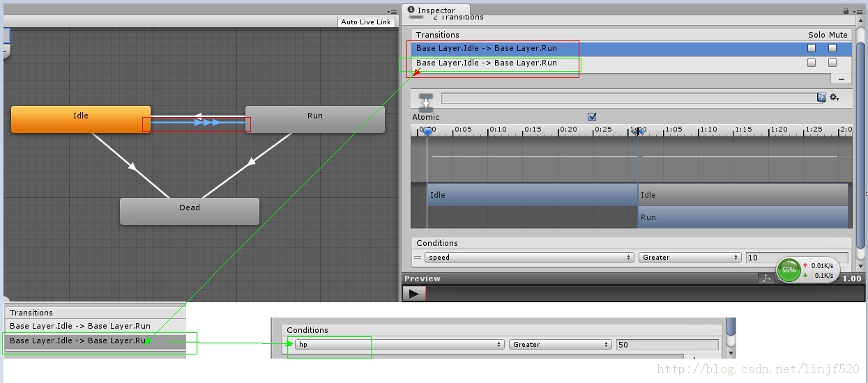Open the transition help book icon

click(x=821, y=98)
